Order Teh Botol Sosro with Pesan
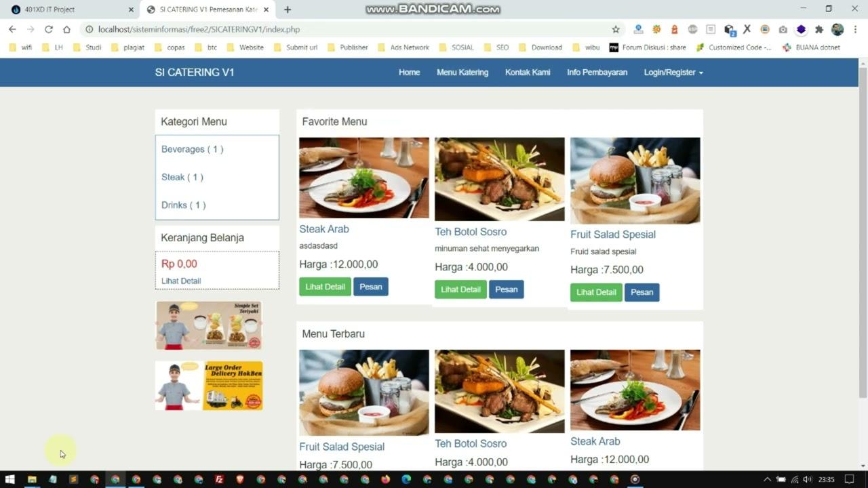This screenshot has height=488, width=868. pos(507,289)
